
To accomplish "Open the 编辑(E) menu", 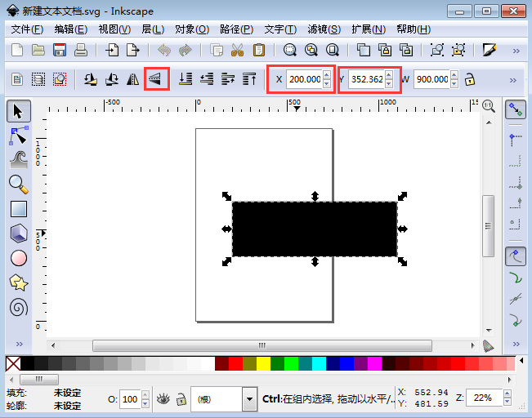I will click(71, 29).
